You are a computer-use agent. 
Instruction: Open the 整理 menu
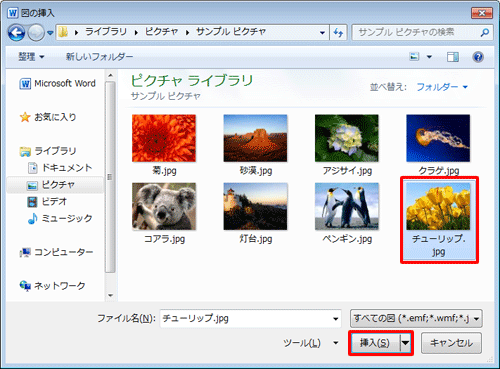click(31, 57)
